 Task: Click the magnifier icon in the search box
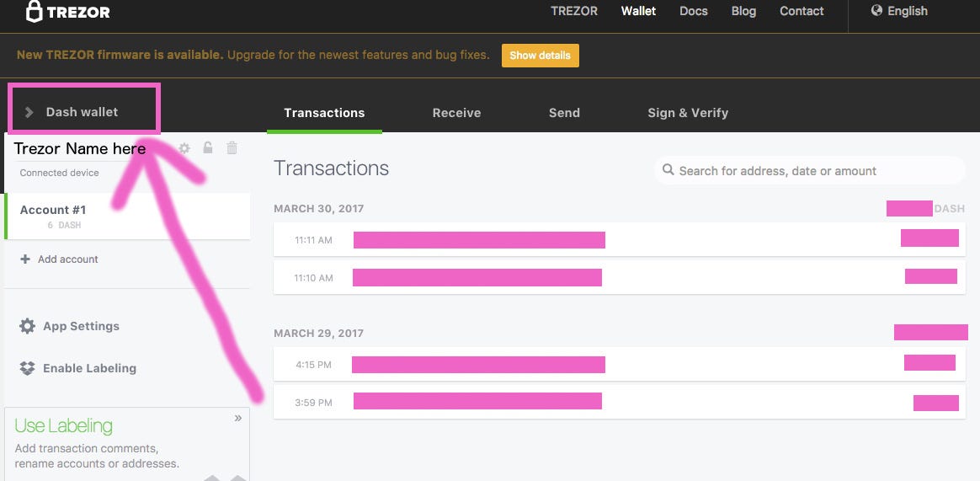point(668,170)
